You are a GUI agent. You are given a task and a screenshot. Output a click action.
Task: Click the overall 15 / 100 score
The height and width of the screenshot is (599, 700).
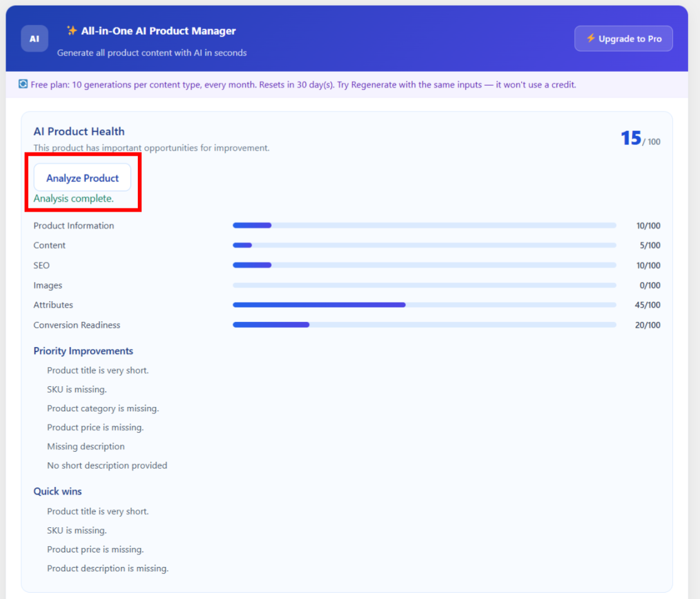pos(640,139)
